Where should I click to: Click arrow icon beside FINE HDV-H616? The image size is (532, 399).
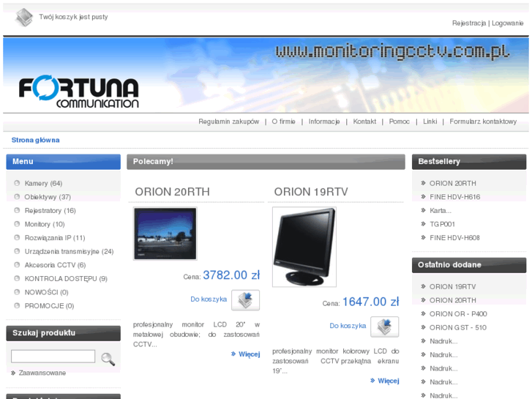click(x=423, y=197)
